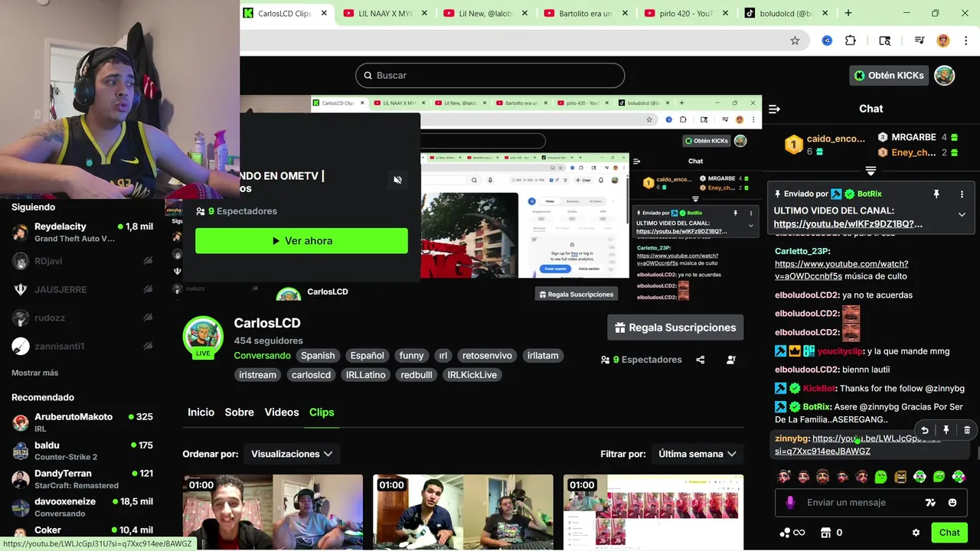Click youcityclip username in chat

[x=840, y=351]
